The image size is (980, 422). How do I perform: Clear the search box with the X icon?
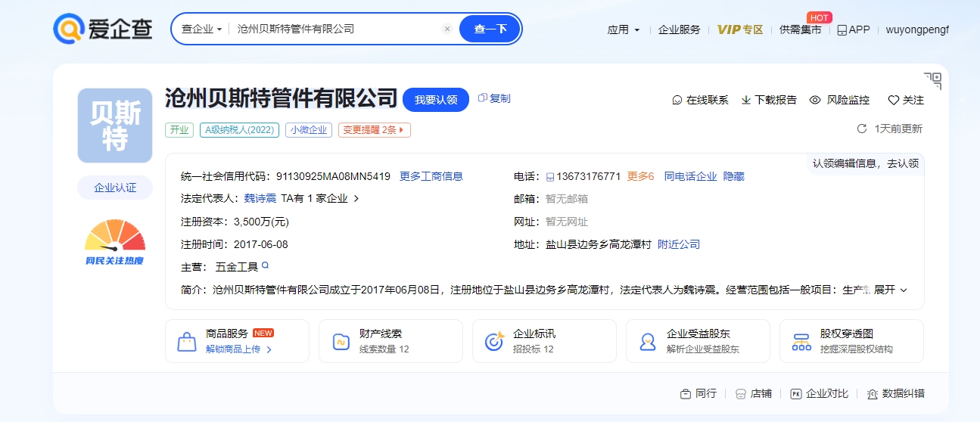click(447, 29)
